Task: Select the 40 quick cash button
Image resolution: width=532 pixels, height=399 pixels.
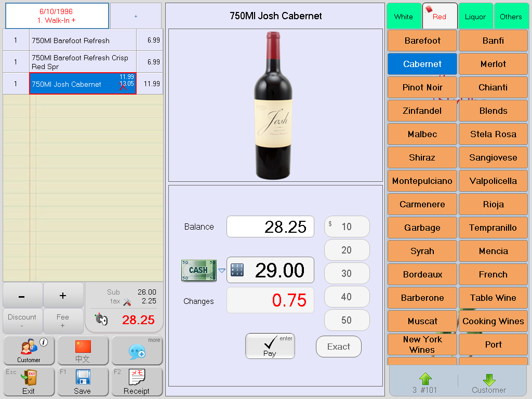Action: (347, 297)
